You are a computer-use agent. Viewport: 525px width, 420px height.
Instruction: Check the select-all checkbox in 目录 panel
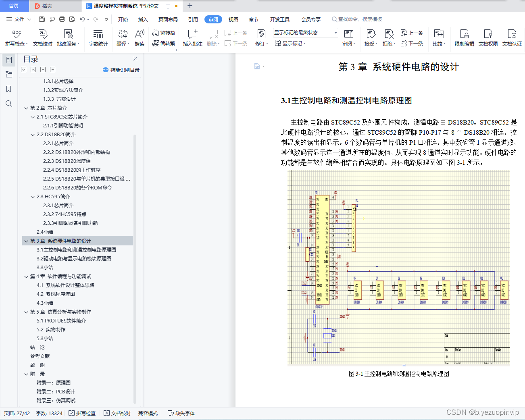[23, 69]
